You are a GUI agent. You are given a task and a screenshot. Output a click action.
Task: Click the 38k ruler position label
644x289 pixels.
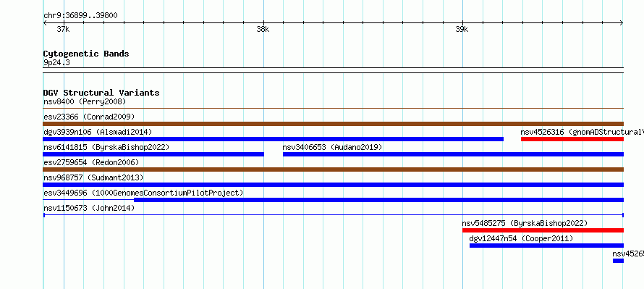tap(263, 29)
